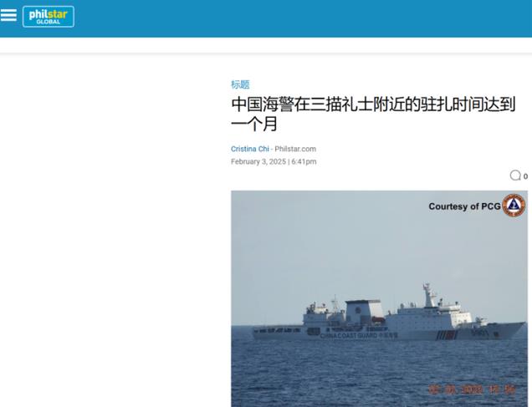The height and width of the screenshot is (407, 532).
Task: Click the ship's tall radar mast
Action: pos(429,295)
